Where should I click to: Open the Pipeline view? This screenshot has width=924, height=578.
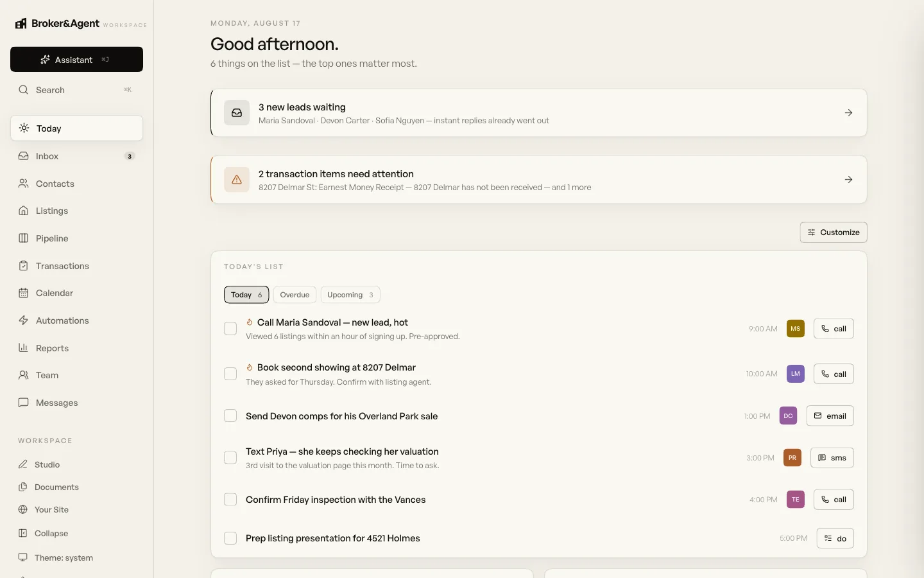coord(76,238)
